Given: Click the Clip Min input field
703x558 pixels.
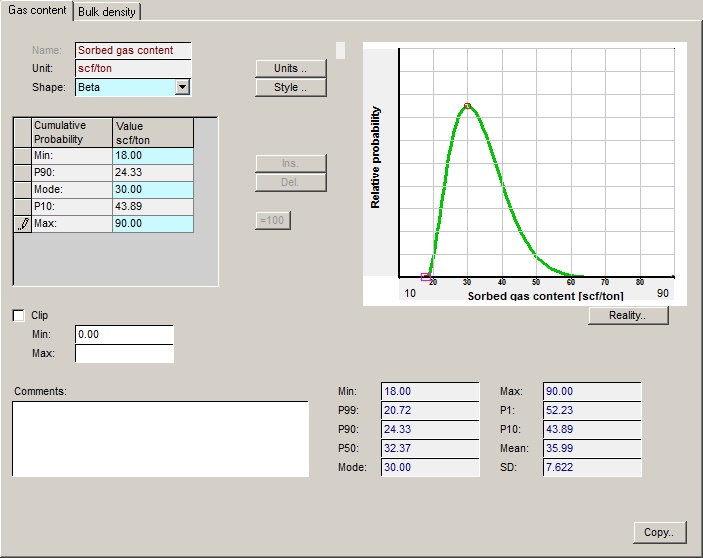Looking at the screenshot, I should 124,334.
